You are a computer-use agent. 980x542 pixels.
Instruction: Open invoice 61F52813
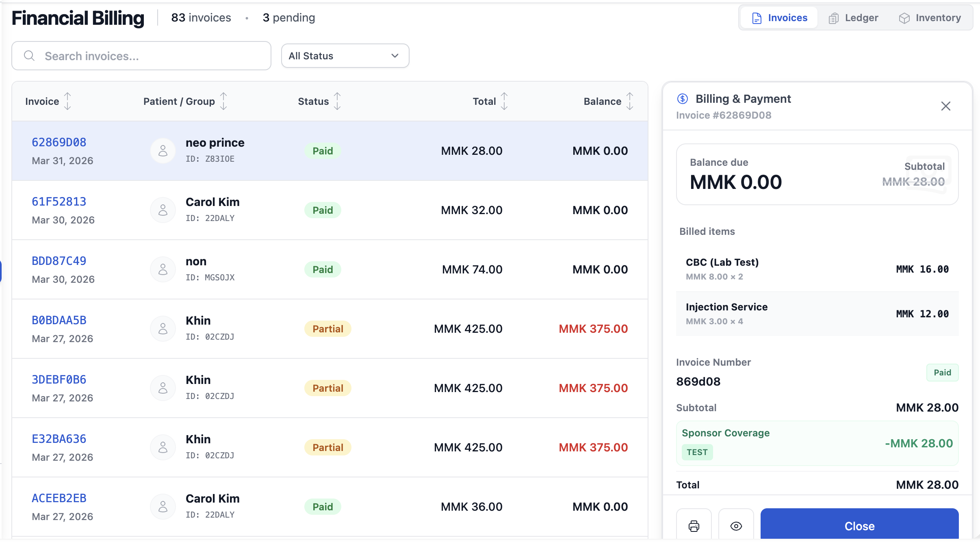59,201
